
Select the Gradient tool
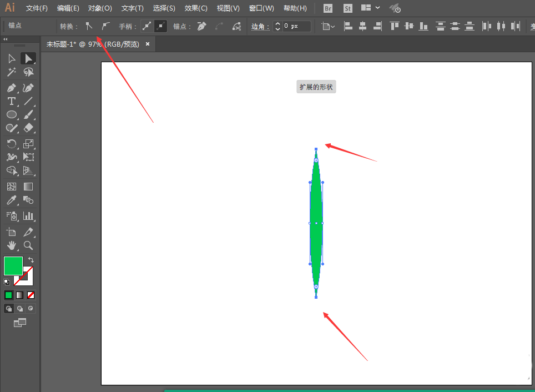tap(28, 187)
